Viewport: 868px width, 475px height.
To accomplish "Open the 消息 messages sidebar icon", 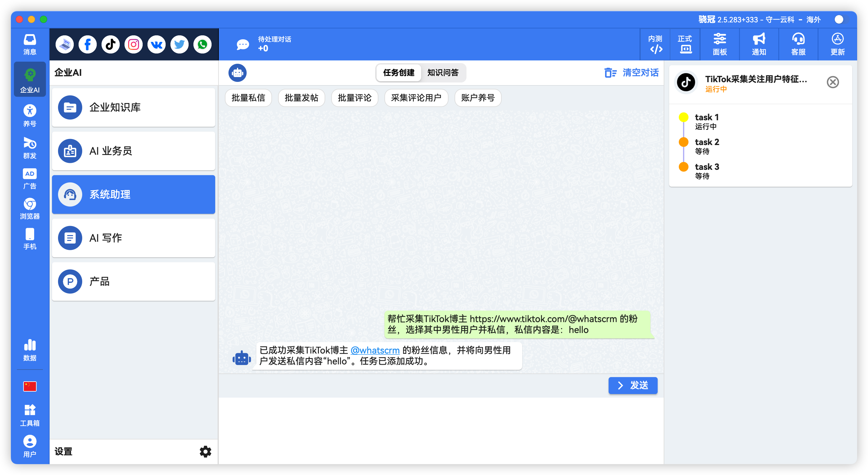I will (x=30, y=44).
